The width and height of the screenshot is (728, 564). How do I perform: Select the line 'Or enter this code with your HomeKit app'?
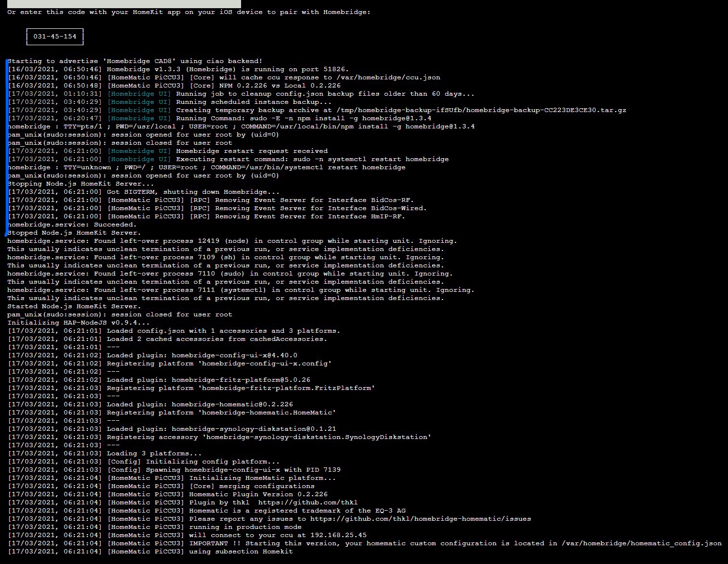click(x=189, y=12)
